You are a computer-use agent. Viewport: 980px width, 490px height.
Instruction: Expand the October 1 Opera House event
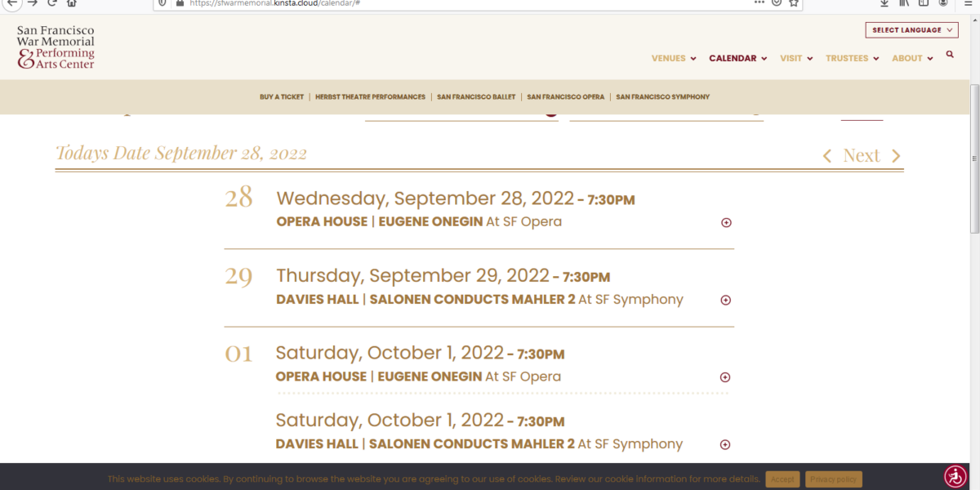(x=725, y=377)
